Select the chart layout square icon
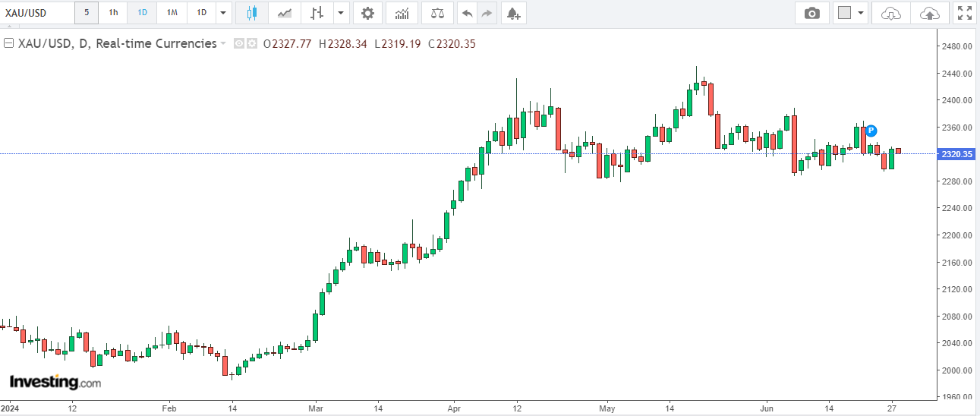Image resolution: width=980 pixels, height=416 pixels. pyautogui.click(x=844, y=13)
